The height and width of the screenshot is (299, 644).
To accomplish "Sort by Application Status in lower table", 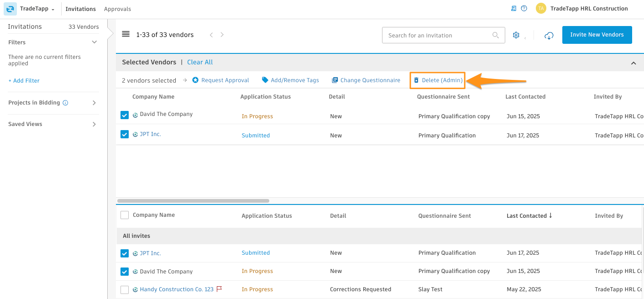I will tap(267, 216).
